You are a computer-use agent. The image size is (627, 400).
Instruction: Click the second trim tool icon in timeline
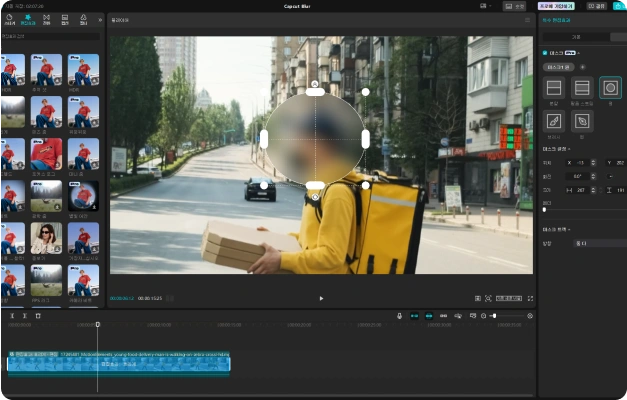coord(25,316)
